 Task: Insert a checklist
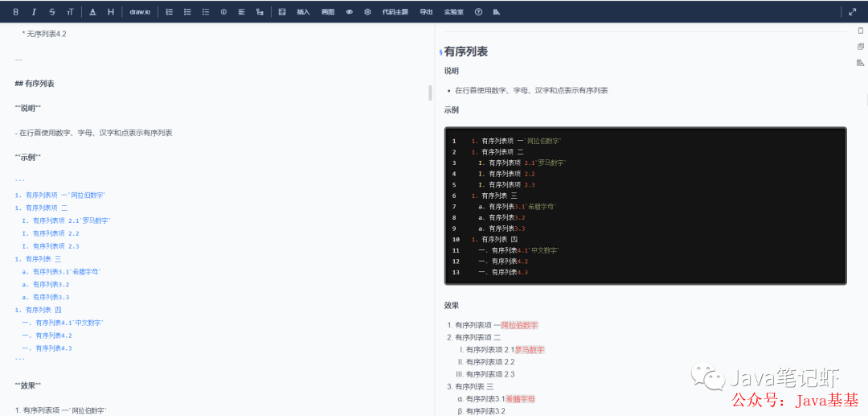pyautogui.click(x=206, y=11)
